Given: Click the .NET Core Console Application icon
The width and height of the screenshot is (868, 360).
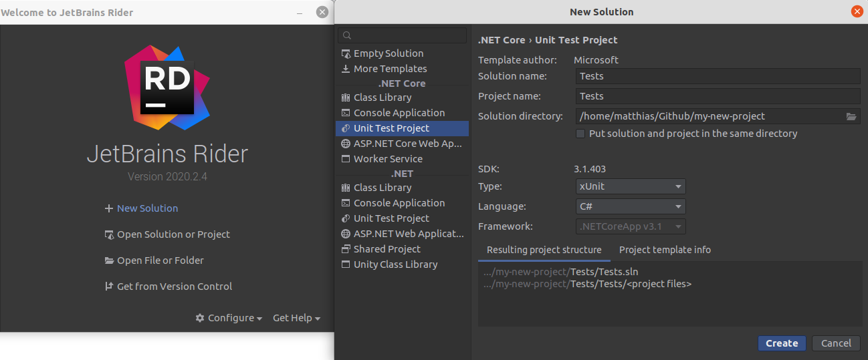Looking at the screenshot, I should 346,113.
